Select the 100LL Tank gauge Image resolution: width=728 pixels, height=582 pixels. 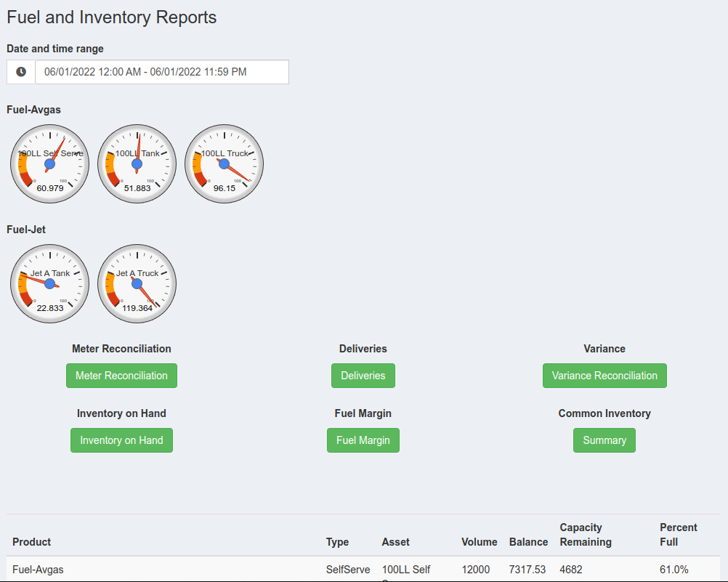click(x=137, y=164)
